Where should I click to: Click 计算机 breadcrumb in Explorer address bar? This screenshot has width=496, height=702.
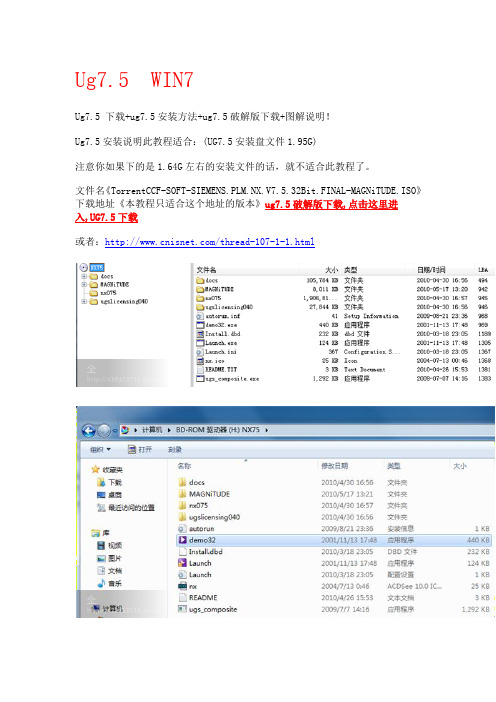tap(152, 430)
